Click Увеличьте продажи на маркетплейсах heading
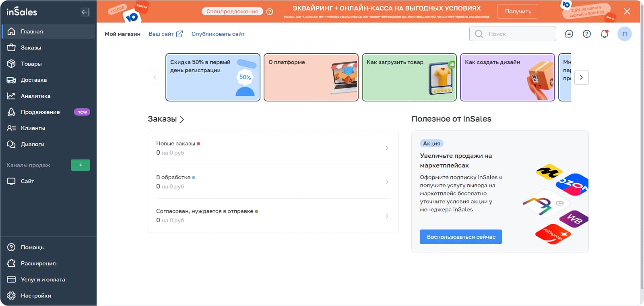The height and width of the screenshot is (306, 644). (x=456, y=161)
